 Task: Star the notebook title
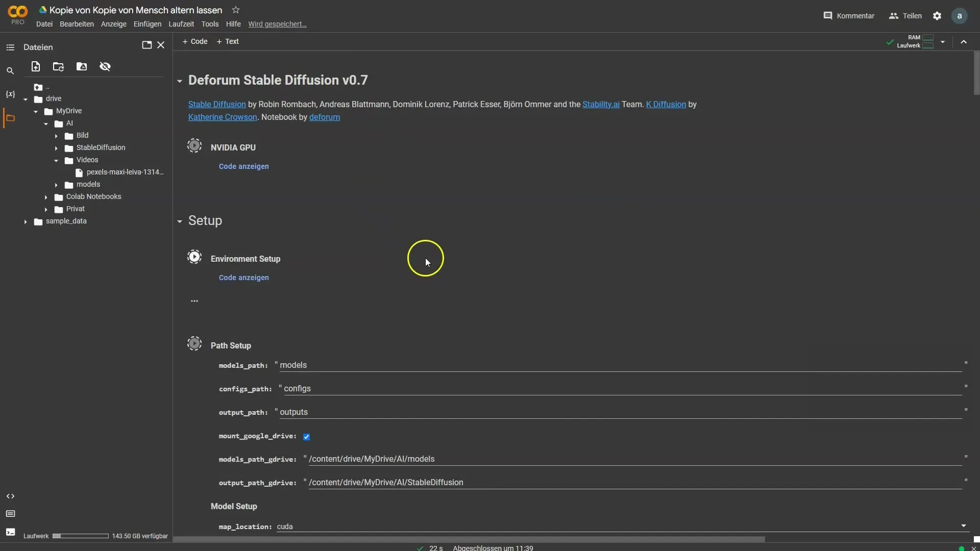point(235,10)
